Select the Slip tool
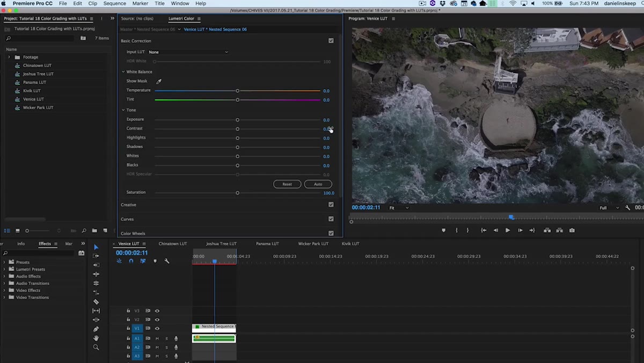This screenshot has width=644, height=363. [96, 311]
